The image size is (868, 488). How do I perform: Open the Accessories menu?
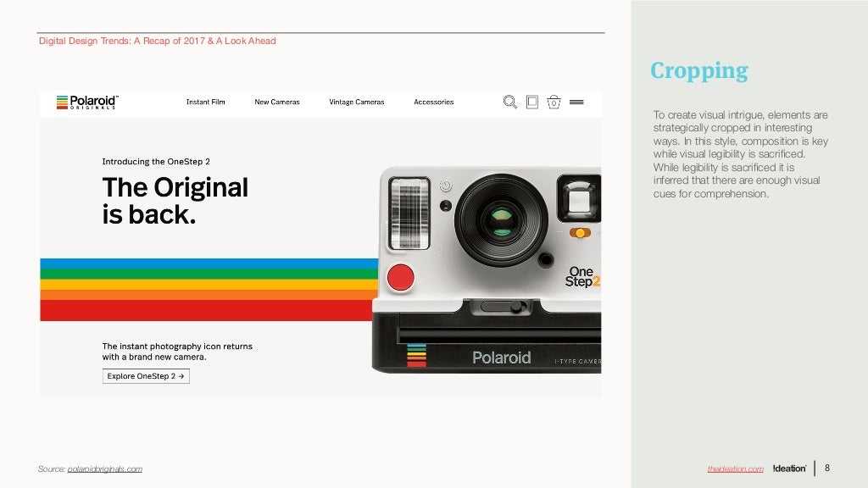tap(433, 102)
